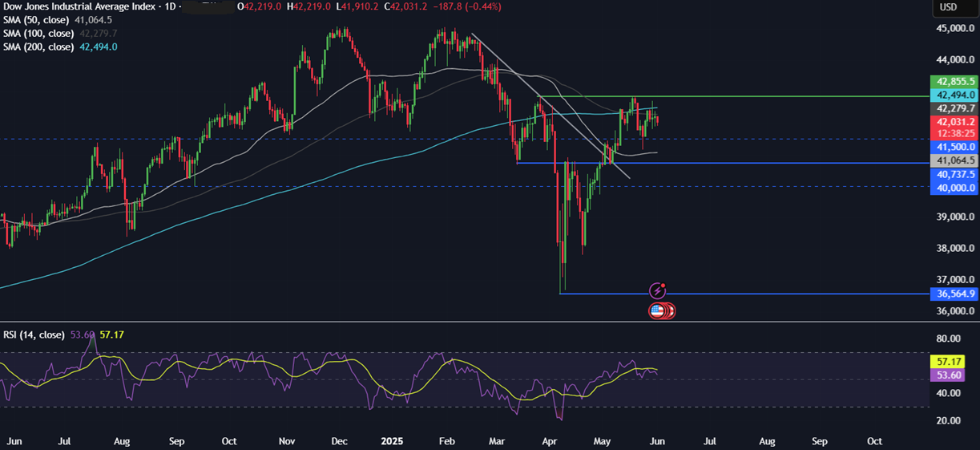Click the SMA 200 value 42,494.0 in legend
980x450 pixels.
(99, 47)
